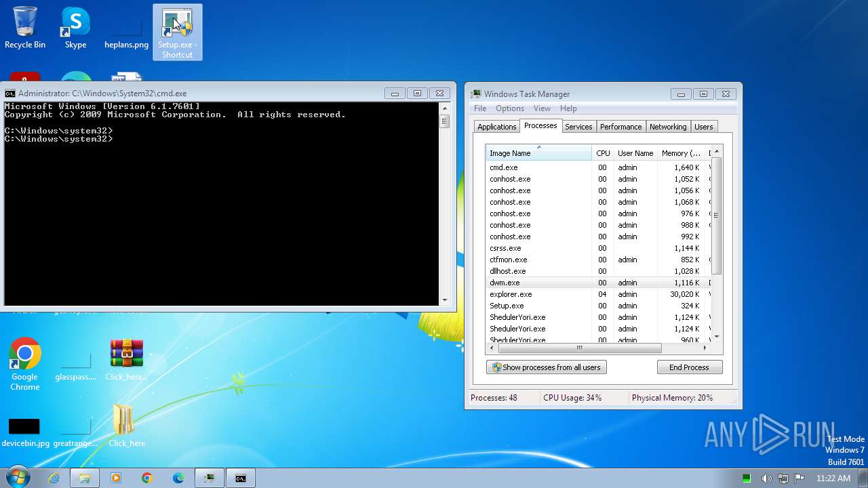
Task: Click the Show desktop button on taskbar
Action: (x=863, y=478)
